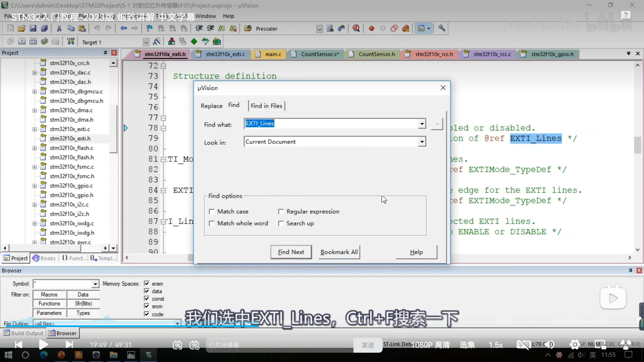The width and height of the screenshot is (644, 362).
Task: Switch to the Find in Files tab
Action: tap(266, 106)
